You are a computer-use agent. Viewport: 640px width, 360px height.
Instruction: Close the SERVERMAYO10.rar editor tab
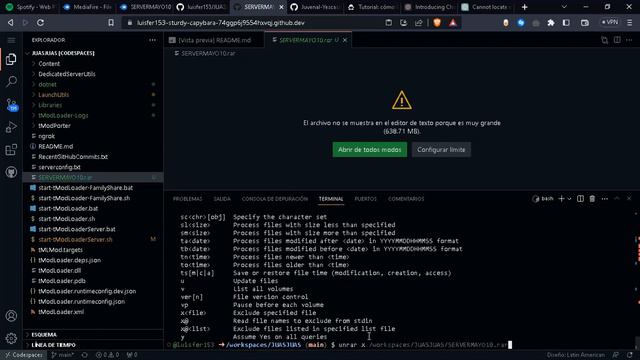point(345,40)
